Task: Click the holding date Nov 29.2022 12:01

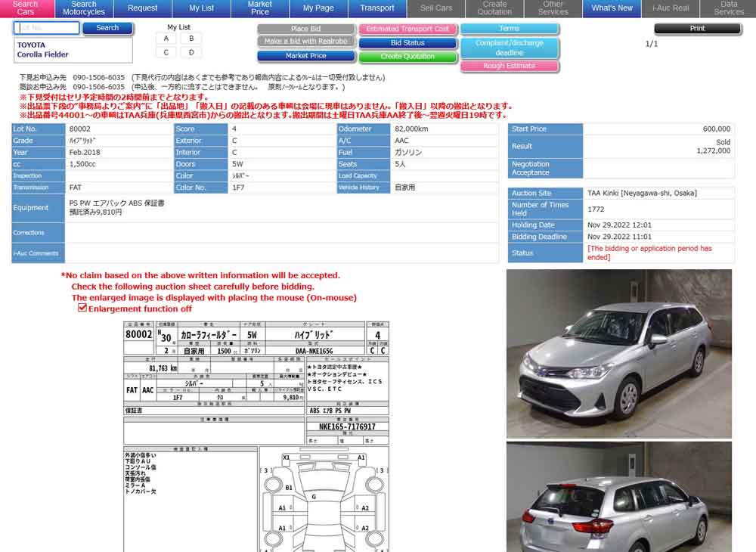Action: [x=619, y=225]
